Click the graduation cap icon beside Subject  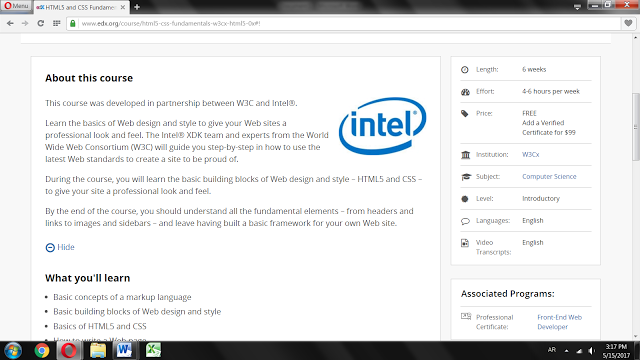[466, 177]
